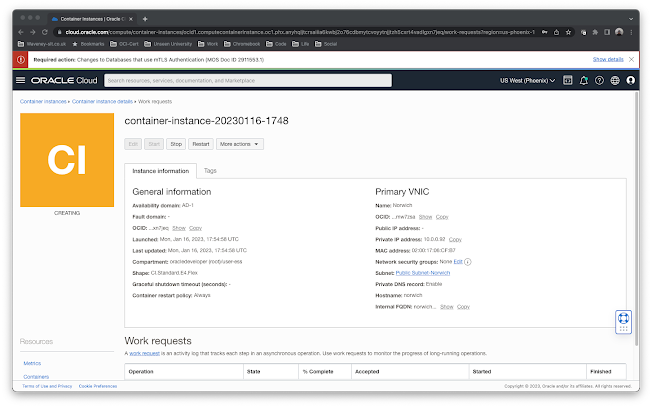Copy the private IP address
This screenshot has width=652, height=407.
click(455, 239)
